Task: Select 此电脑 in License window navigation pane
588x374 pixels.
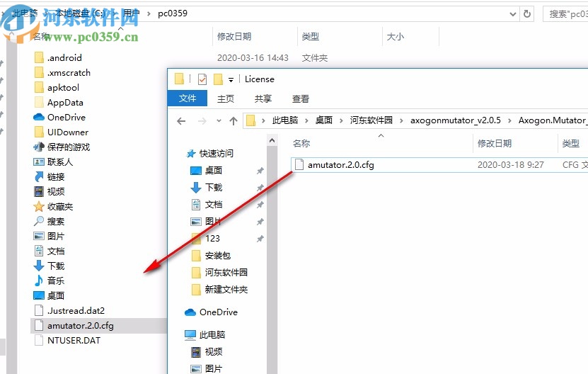Action: [x=212, y=334]
